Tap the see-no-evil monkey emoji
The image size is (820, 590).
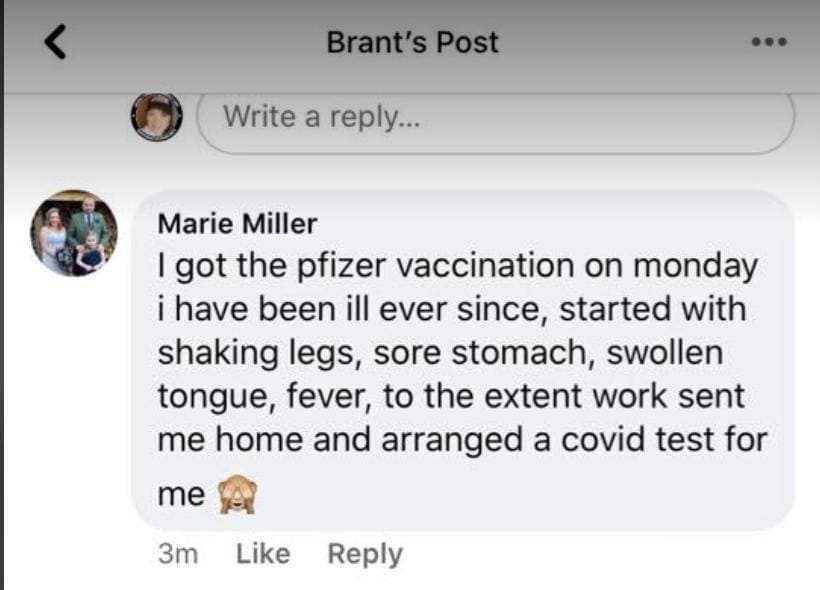tap(237, 493)
